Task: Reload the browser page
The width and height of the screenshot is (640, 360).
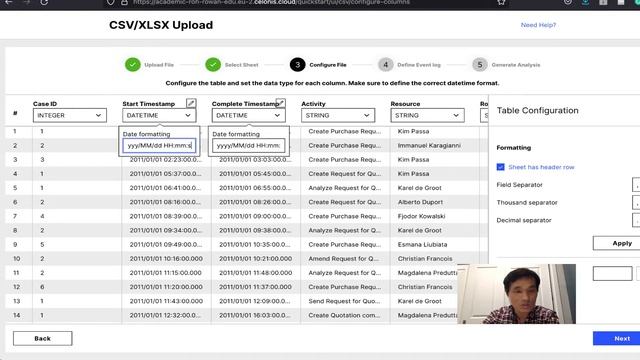Action: coord(44,2)
